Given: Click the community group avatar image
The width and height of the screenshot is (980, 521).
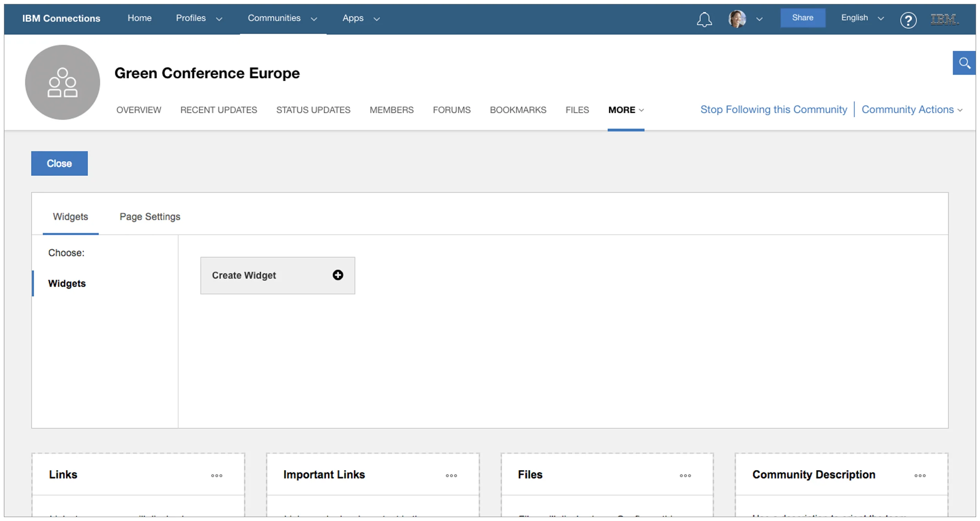Looking at the screenshot, I should click(x=62, y=82).
